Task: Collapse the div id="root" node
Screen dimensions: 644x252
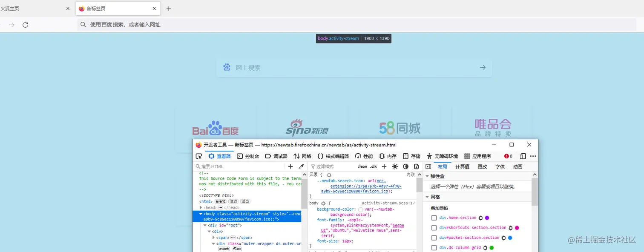Action: [x=205, y=226]
